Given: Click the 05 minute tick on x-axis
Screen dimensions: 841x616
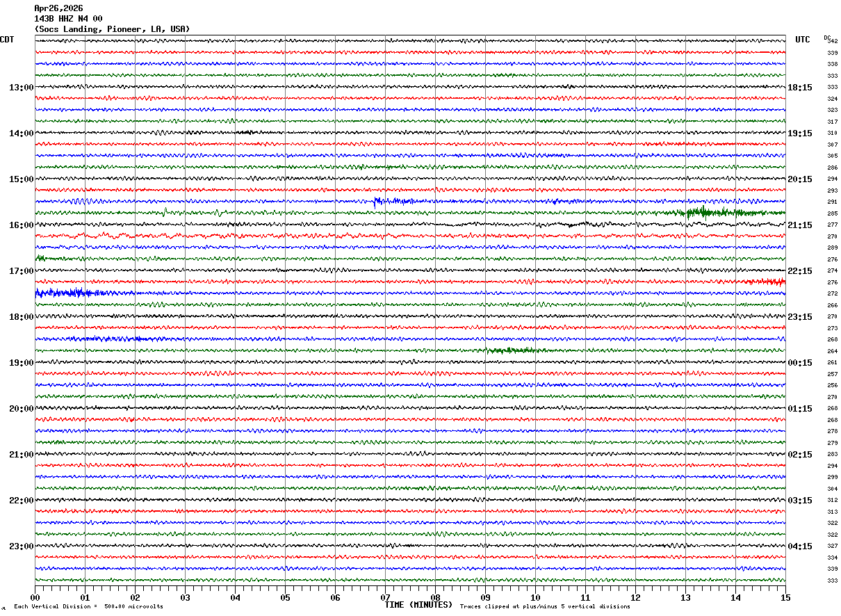Looking at the screenshot, I should 285,598.
